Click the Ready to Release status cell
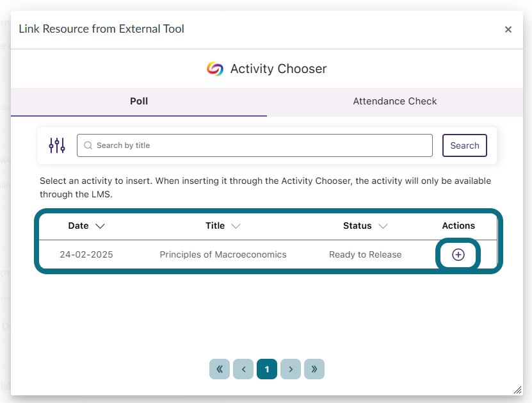Screen dimensions: 532x403 click(365, 254)
